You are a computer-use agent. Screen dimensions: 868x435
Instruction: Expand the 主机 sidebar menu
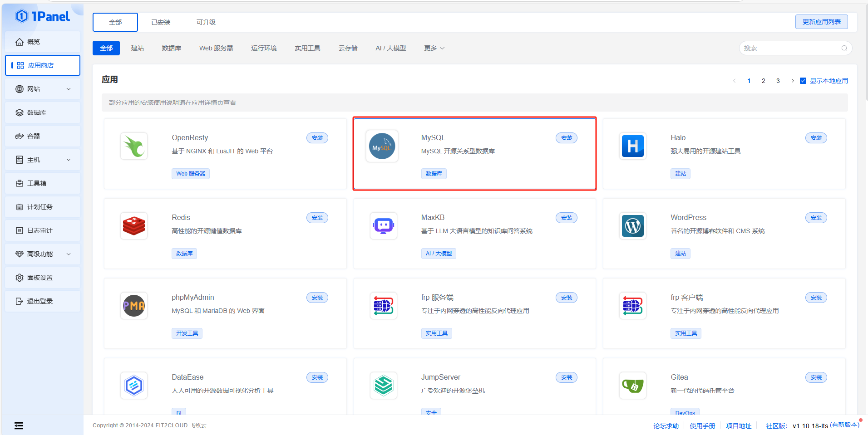(43, 160)
